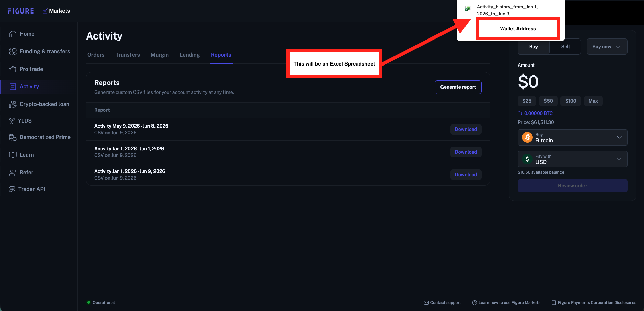Click the orange Bitcoin coin icon

point(527,137)
